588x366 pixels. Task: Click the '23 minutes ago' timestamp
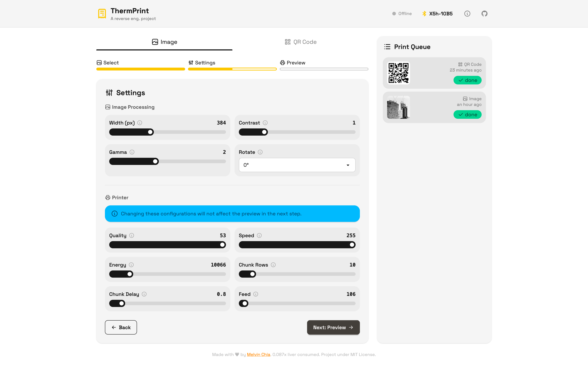pos(465,70)
